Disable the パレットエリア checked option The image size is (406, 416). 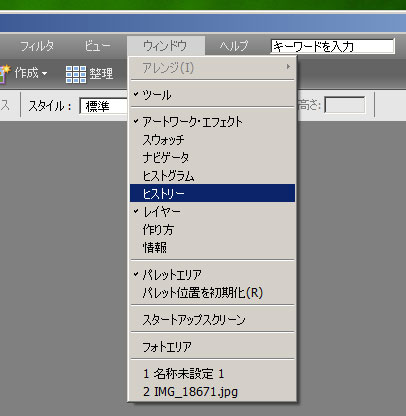(x=212, y=275)
